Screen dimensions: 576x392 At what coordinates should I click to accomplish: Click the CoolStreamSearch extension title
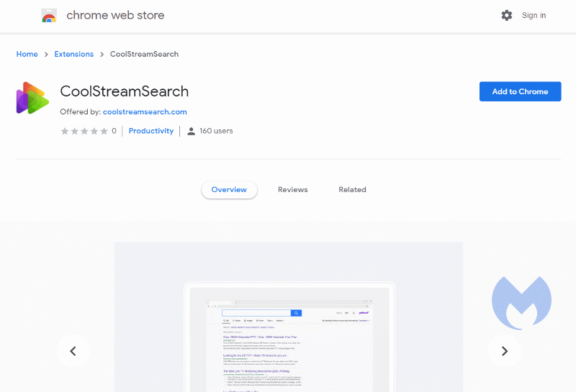click(x=125, y=91)
